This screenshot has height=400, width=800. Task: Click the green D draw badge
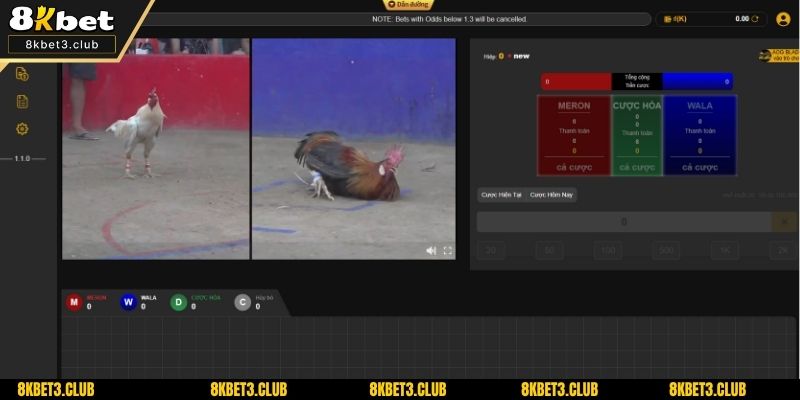(178, 302)
